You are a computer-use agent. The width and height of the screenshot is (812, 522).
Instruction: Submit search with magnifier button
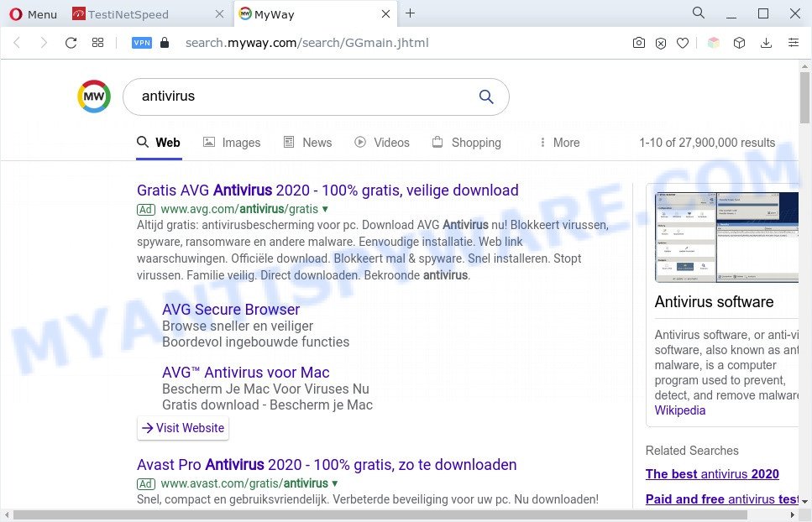point(485,97)
